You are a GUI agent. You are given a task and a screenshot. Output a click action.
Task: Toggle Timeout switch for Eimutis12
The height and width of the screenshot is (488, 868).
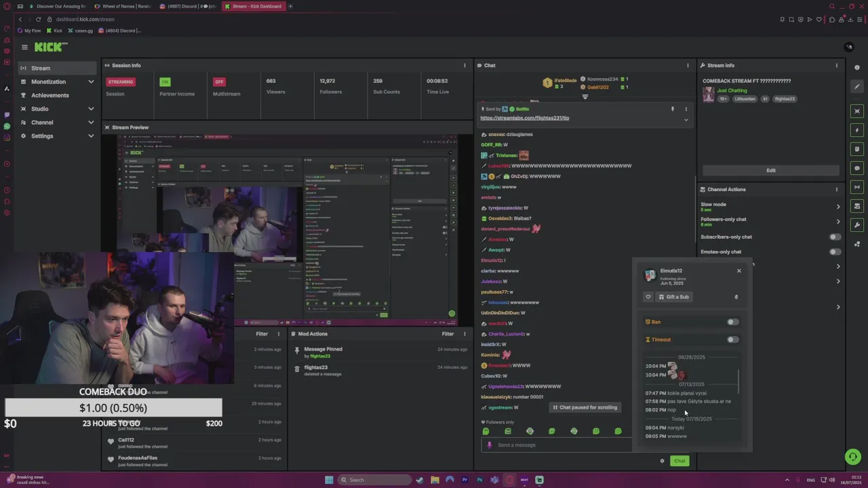732,340
